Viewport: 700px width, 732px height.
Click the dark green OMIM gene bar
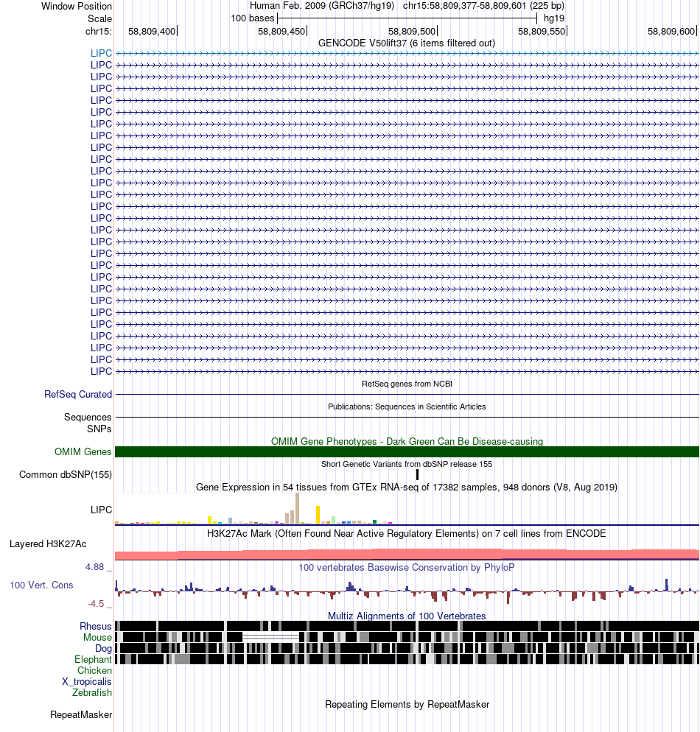click(x=407, y=451)
